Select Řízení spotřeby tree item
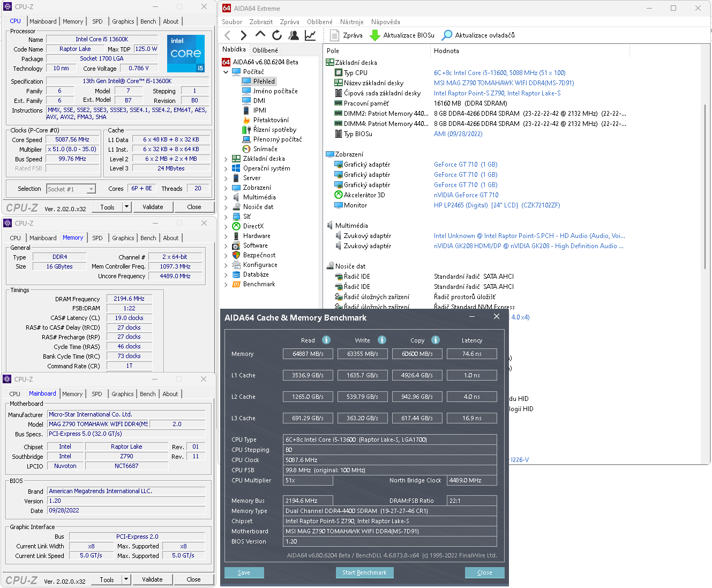 275,130
